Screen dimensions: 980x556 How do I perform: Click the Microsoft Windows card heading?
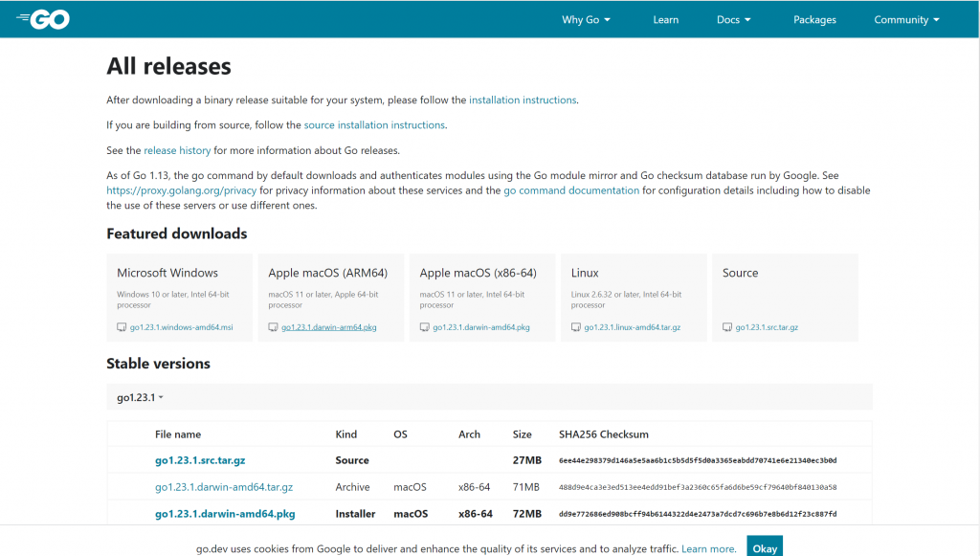tap(167, 273)
